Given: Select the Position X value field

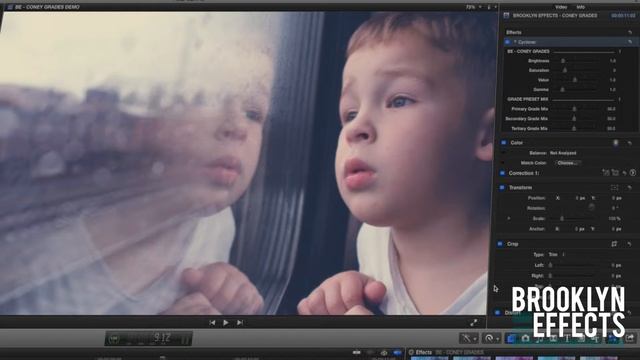Looking at the screenshot, I should 580,198.
